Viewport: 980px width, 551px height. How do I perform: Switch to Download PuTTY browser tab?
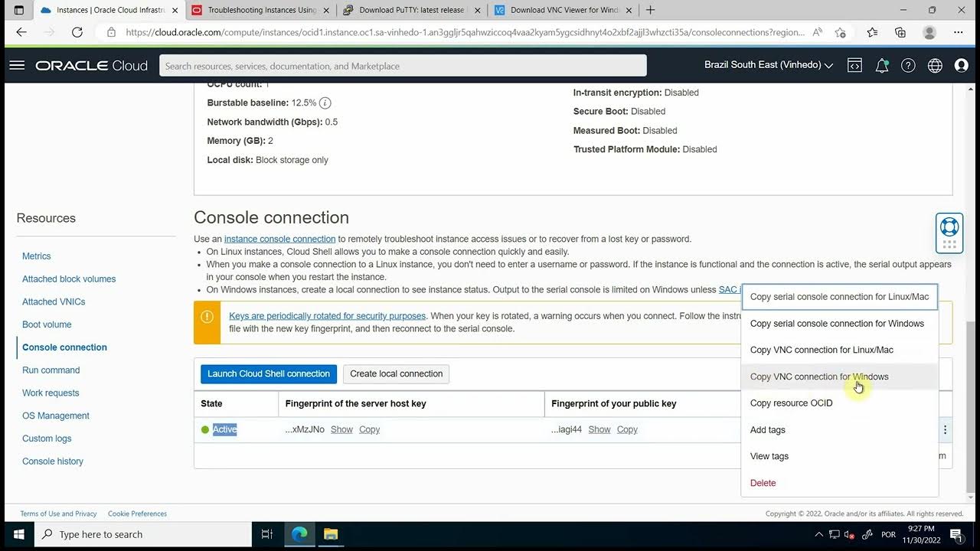411,10
